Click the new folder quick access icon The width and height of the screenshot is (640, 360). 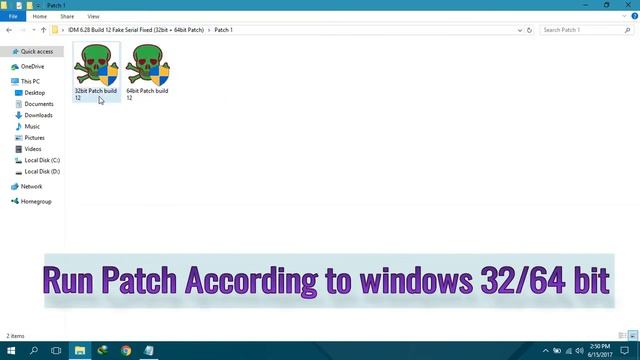coord(29,5)
